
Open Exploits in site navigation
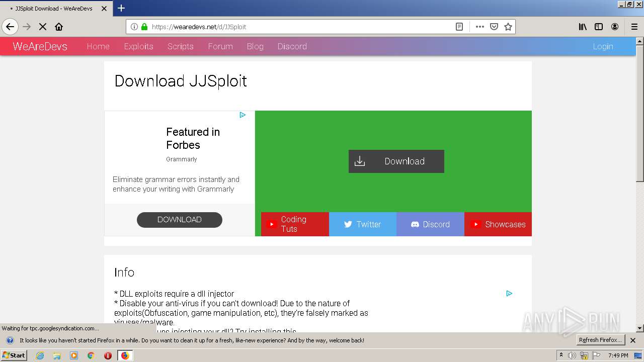pyautogui.click(x=138, y=46)
